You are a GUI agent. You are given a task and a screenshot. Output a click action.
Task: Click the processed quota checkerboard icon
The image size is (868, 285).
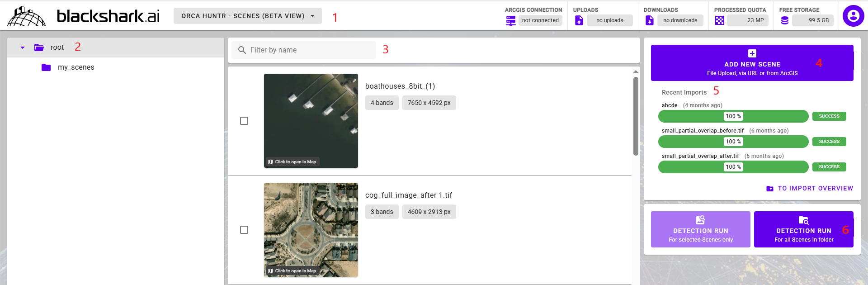tap(720, 20)
